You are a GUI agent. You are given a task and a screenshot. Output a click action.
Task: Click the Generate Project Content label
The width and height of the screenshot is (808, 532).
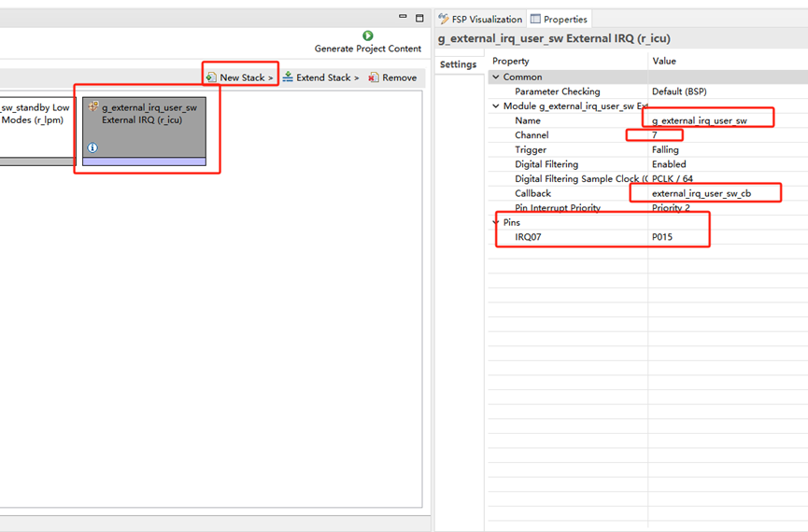[x=368, y=49]
